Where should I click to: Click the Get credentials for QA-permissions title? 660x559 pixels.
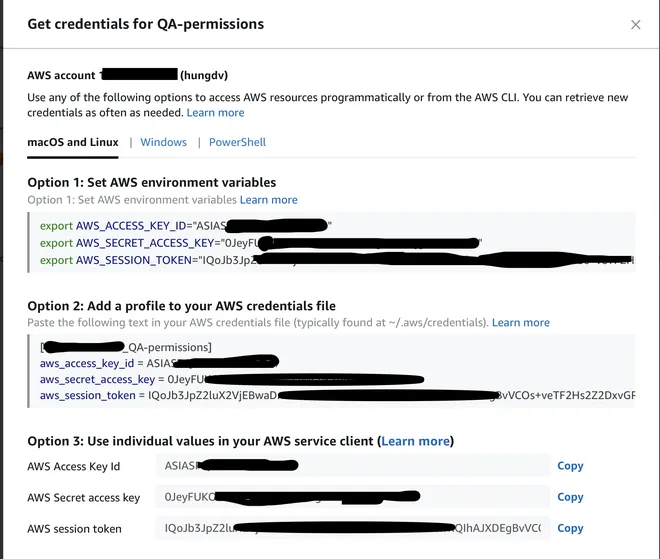tap(146, 24)
